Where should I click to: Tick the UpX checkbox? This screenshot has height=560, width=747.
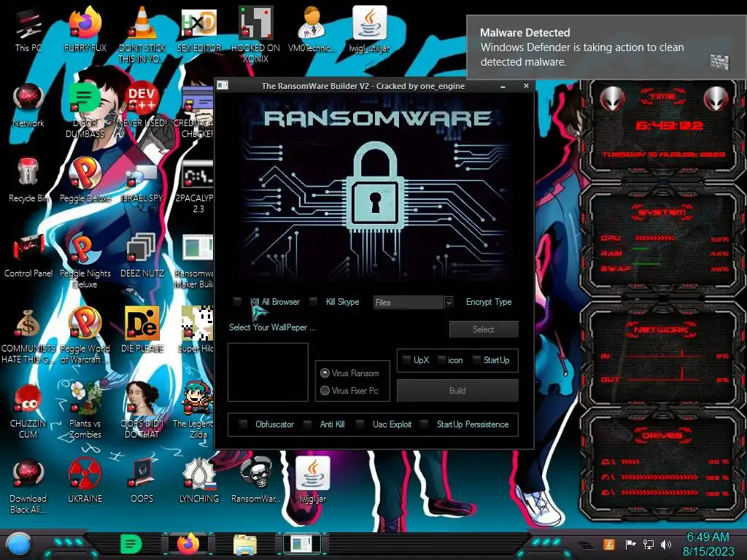click(x=406, y=360)
